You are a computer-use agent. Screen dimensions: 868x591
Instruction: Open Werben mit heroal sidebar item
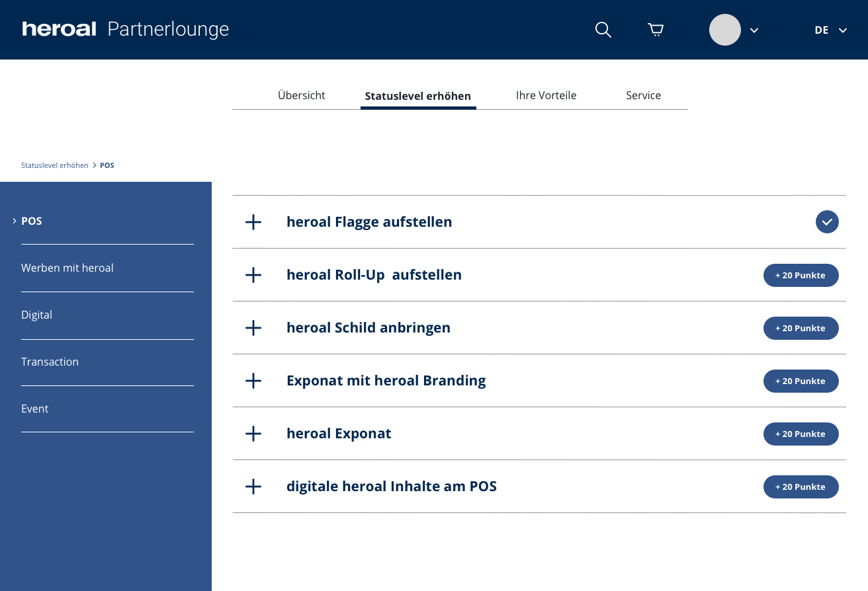[x=67, y=268]
